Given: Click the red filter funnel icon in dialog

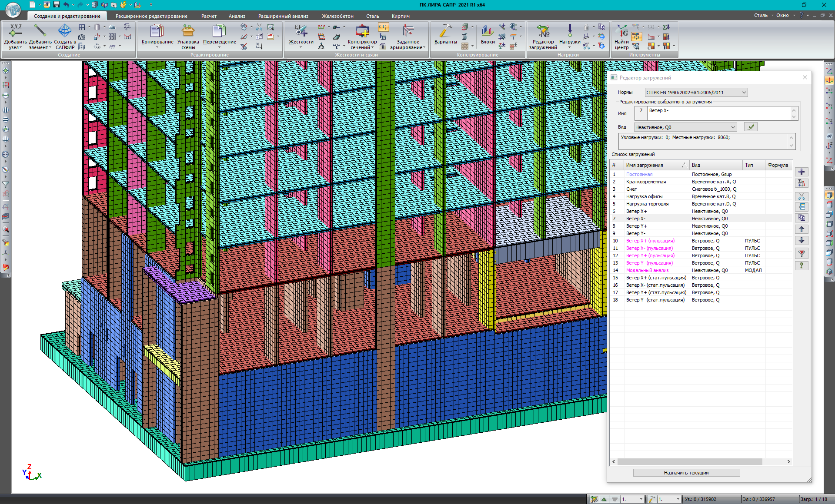Looking at the screenshot, I should pyautogui.click(x=802, y=253).
